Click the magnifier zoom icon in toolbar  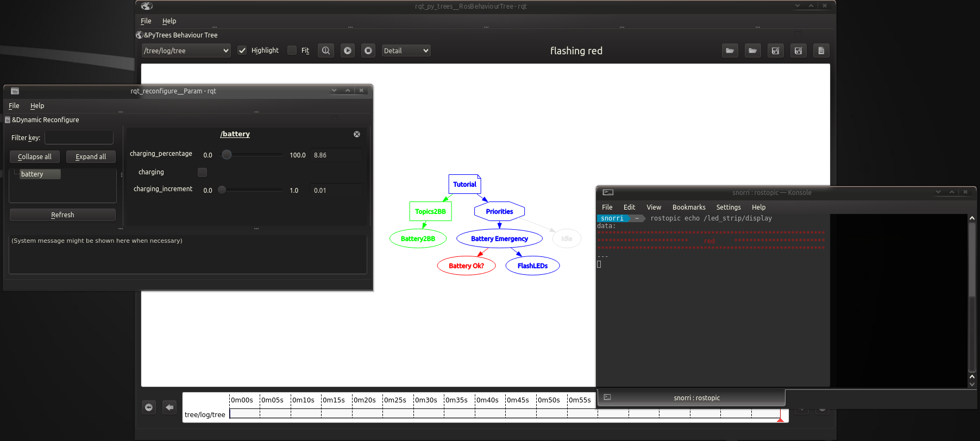click(x=325, y=51)
